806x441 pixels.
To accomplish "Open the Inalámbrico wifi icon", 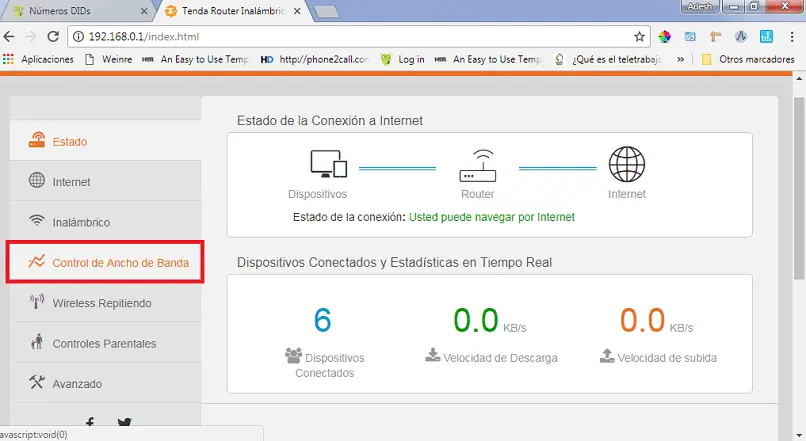I will click(36, 220).
